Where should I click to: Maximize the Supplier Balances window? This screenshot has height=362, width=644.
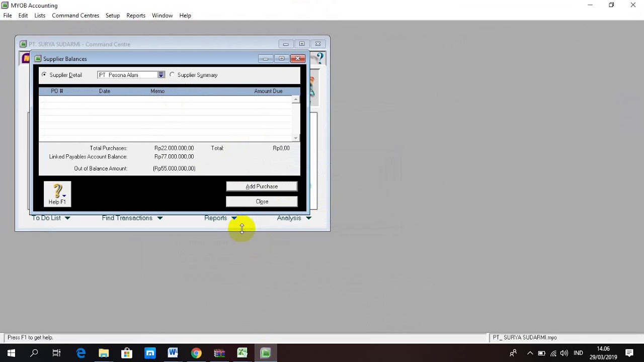pyautogui.click(x=281, y=59)
